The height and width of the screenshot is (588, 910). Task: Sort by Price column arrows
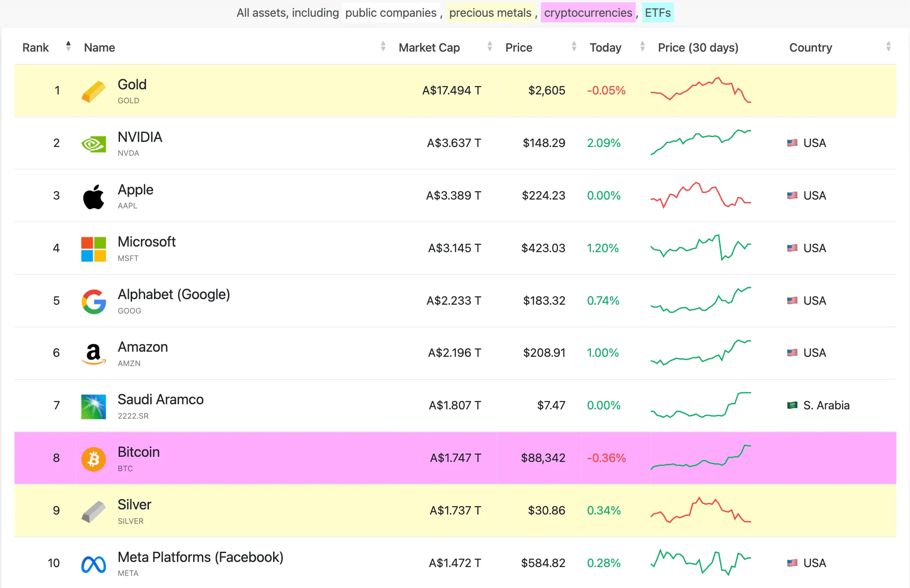[574, 47]
